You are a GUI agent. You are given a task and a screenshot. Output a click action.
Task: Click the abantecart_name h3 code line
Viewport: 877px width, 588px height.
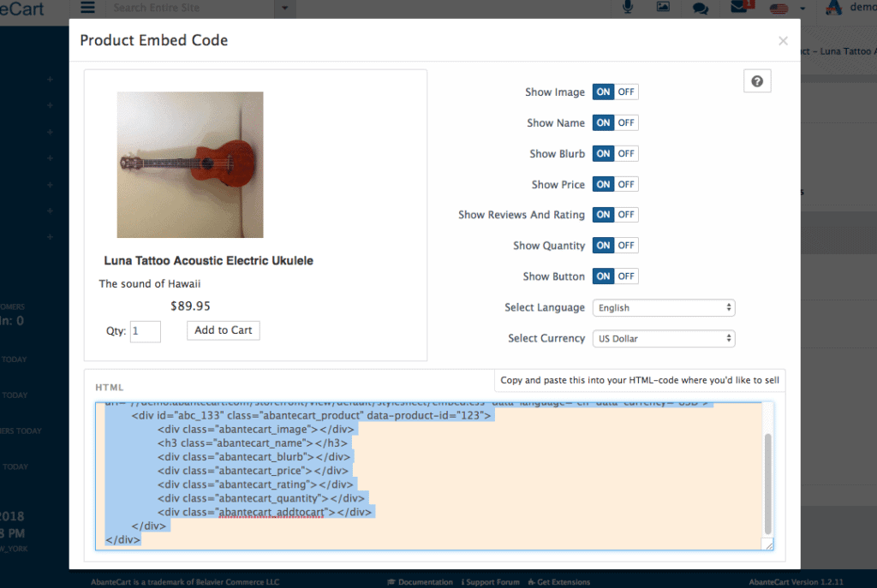coord(253,443)
